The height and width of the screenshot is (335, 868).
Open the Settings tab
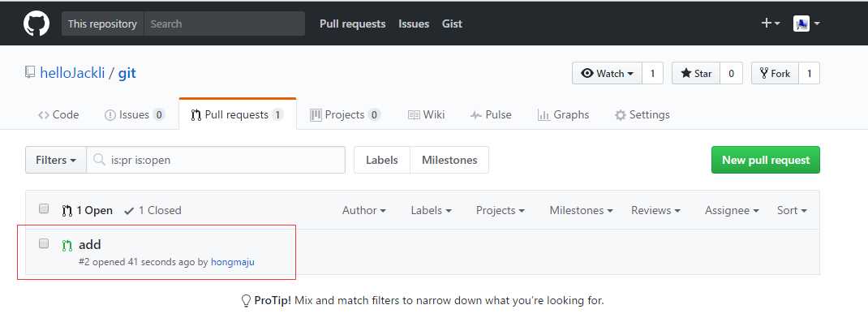pyautogui.click(x=642, y=114)
